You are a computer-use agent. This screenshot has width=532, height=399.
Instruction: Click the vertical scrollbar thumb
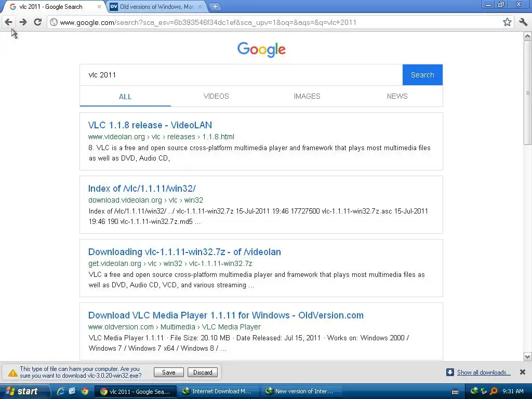click(x=528, y=92)
